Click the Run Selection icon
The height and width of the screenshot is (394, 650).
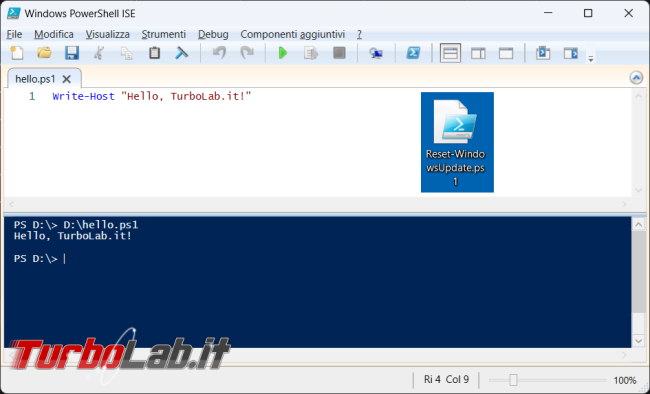(310, 53)
